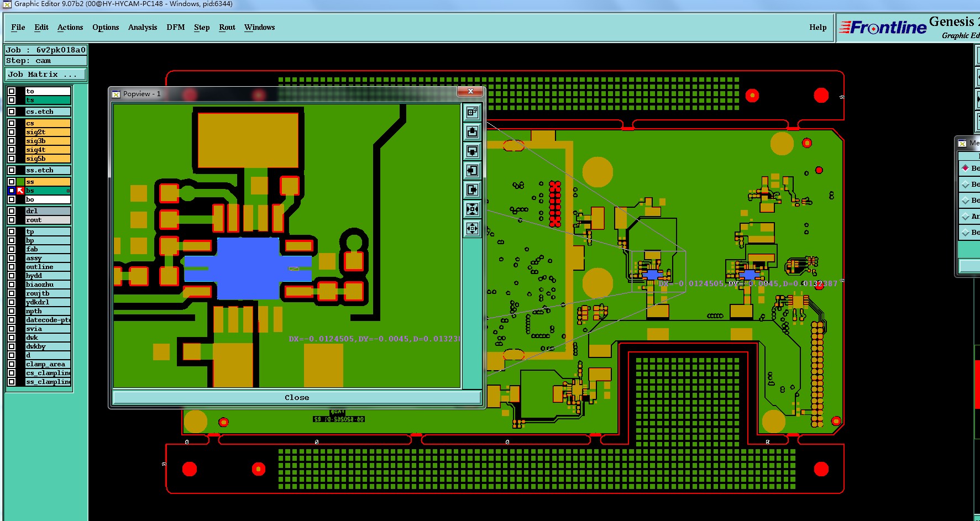
Task: Select the assy layer name
Action: click(48, 258)
